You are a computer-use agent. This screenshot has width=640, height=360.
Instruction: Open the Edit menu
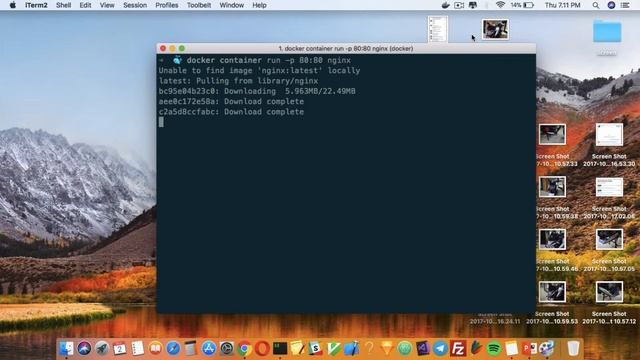(85, 5)
